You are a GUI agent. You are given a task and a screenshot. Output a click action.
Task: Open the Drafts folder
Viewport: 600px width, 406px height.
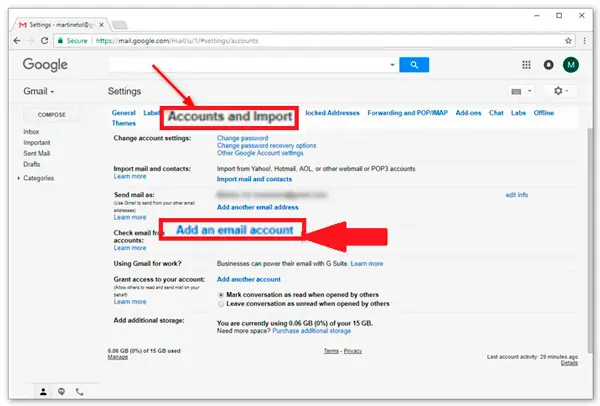tap(32, 165)
